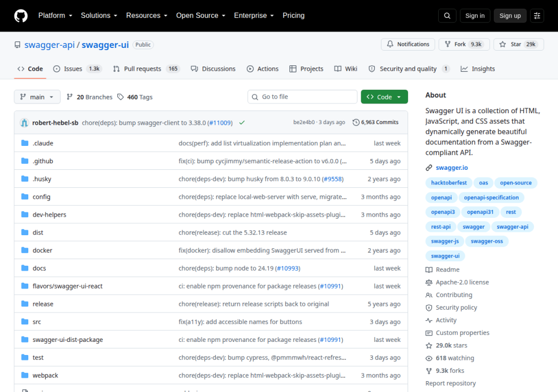The image size is (558, 392).
Task: Open the Insights tab
Action: [x=478, y=69]
